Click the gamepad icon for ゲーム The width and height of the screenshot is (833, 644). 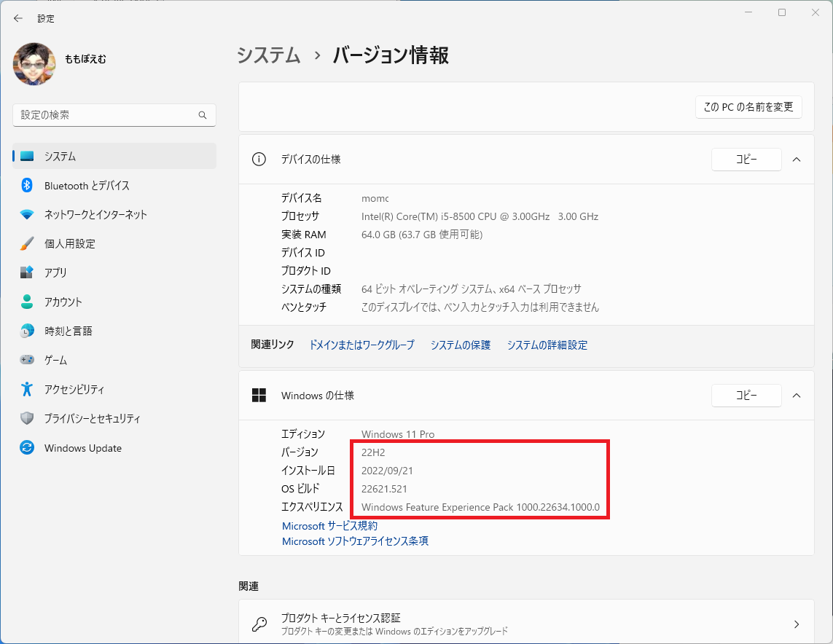27,360
